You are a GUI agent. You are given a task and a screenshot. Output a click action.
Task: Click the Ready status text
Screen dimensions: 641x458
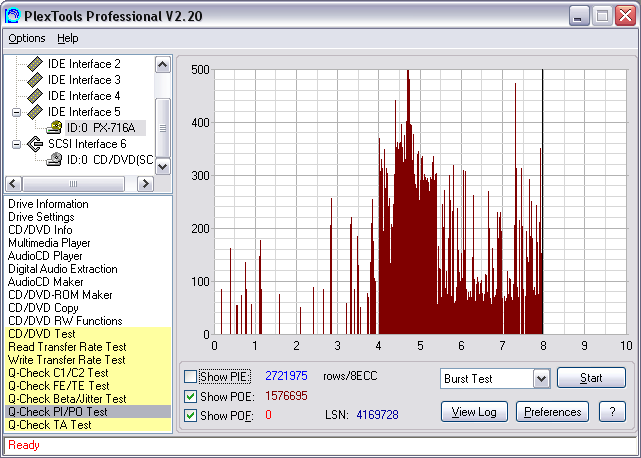click(24, 445)
